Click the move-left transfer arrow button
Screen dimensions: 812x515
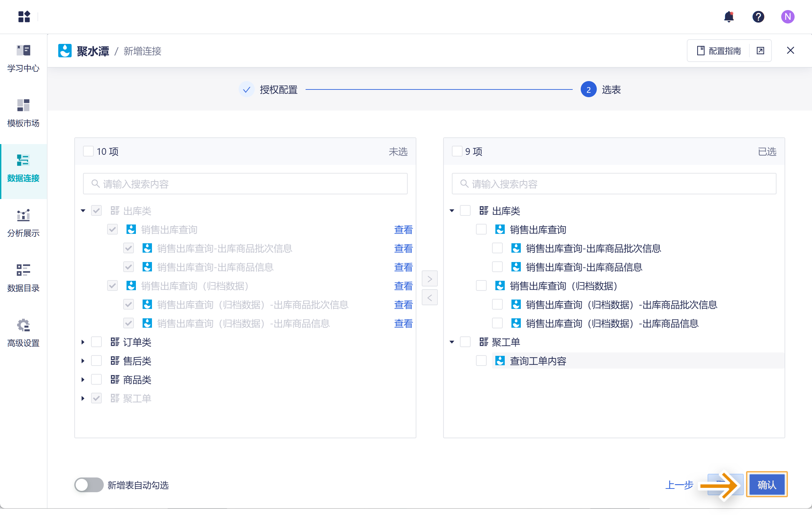click(x=429, y=298)
